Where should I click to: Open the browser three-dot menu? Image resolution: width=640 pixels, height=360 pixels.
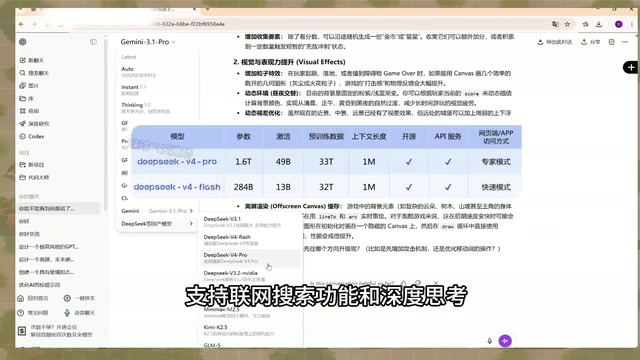632,24
